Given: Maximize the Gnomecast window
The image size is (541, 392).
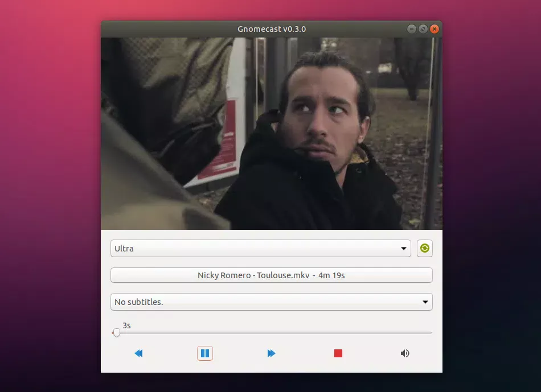Looking at the screenshot, I should click(x=423, y=29).
